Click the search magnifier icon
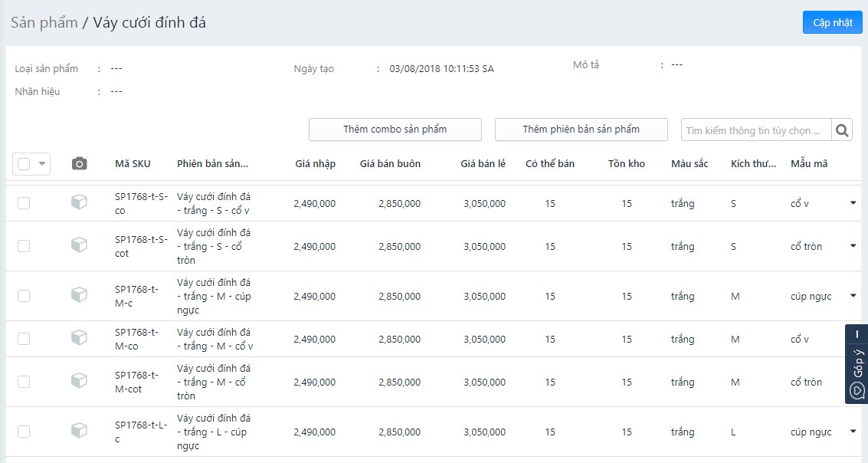Screen dimensions: 868x463 842,130
